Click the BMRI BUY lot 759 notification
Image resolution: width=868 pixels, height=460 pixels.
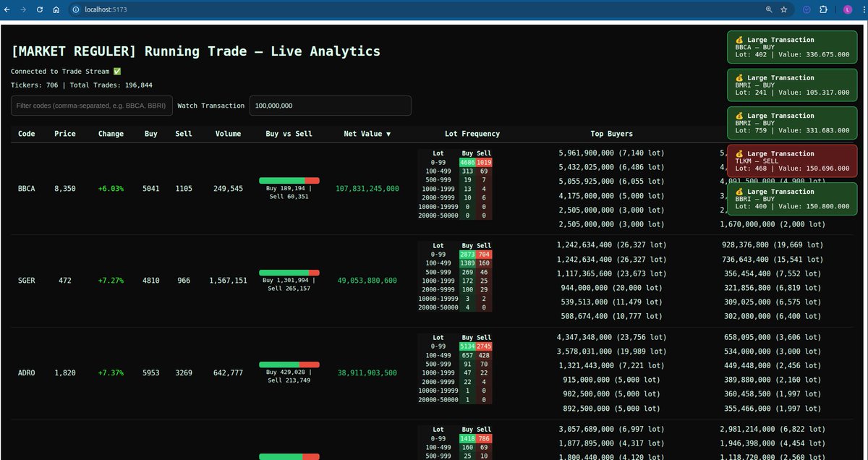tap(793, 123)
